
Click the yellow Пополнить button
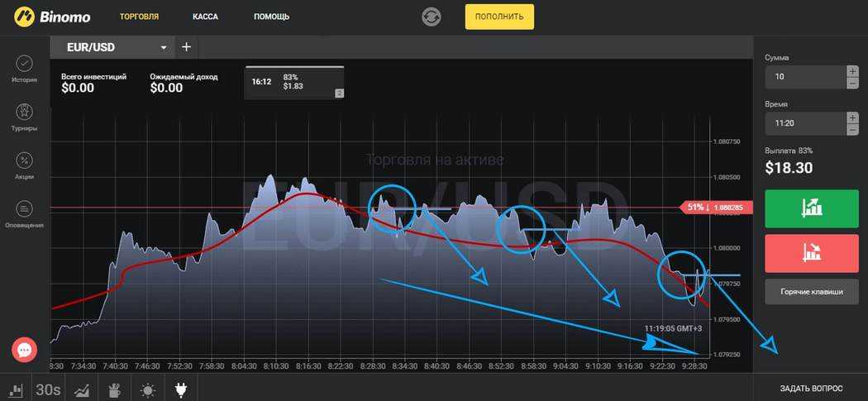pyautogui.click(x=499, y=17)
